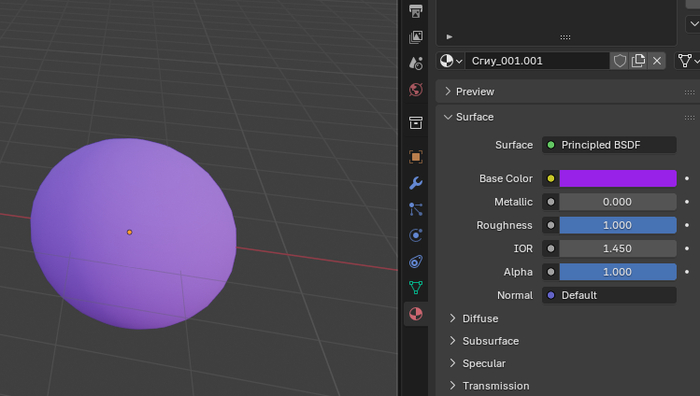The image size is (700, 396).
Task: Unlink material with the X button
Action: (657, 61)
